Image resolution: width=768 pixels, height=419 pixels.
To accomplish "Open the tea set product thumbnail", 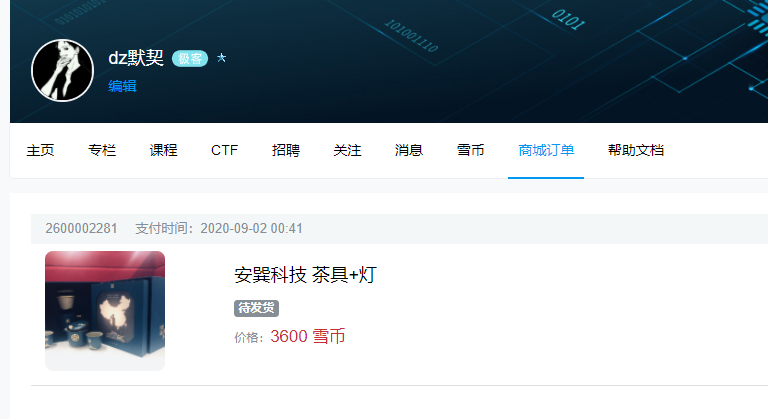I will coord(105,311).
